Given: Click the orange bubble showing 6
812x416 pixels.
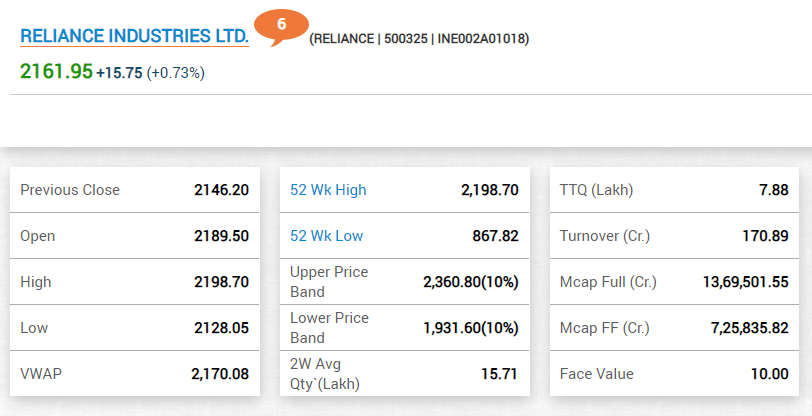Looking at the screenshot, I should click(280, 26).
